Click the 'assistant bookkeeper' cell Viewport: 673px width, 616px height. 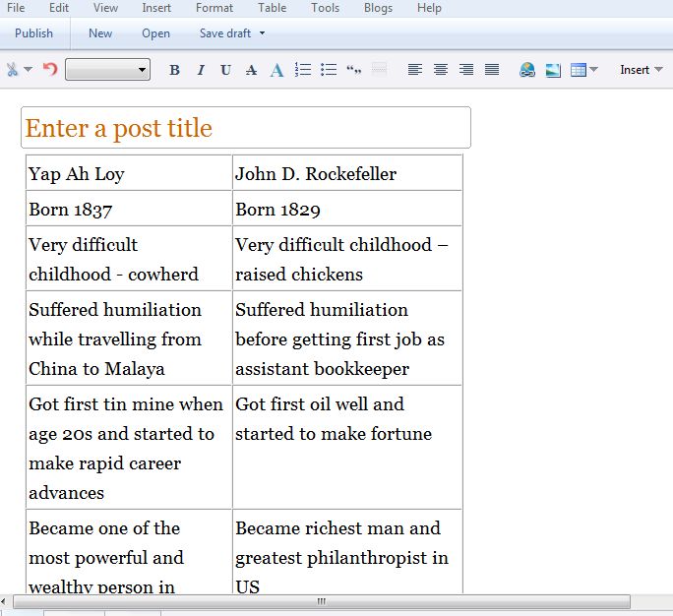347,339
